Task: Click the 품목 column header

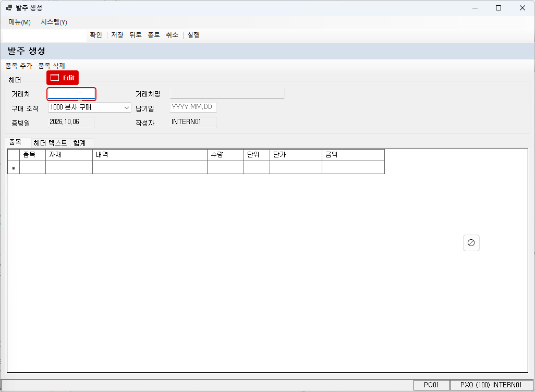Action: (x=32, y=155)
